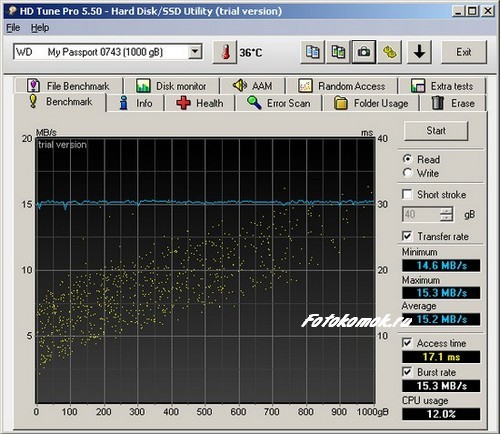500x434 pixels.
Task: Minimize the HD Tune Pro window
Action: point(459,11)
